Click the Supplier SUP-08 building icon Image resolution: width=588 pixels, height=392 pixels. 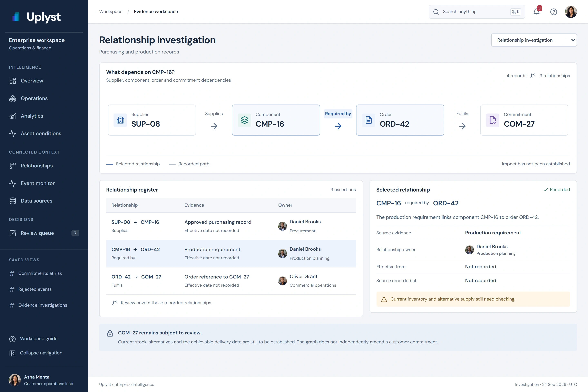(120, 120)
